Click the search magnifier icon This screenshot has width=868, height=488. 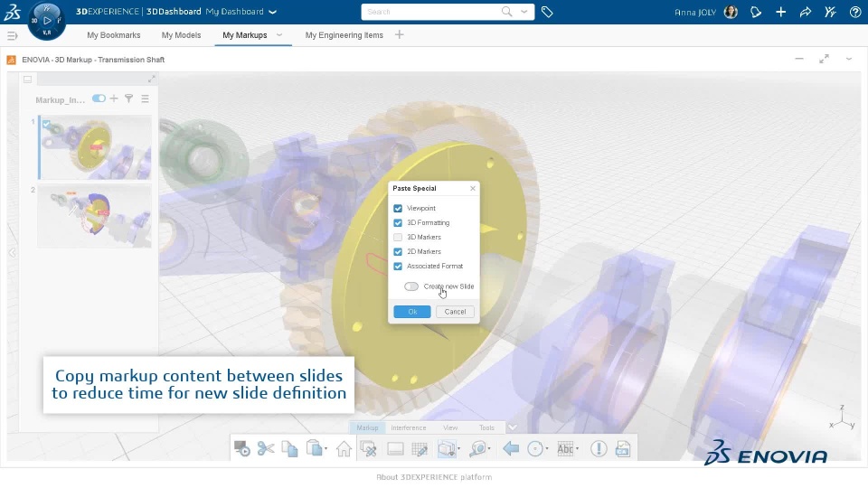pyautogui.click(x=506, y=12)
